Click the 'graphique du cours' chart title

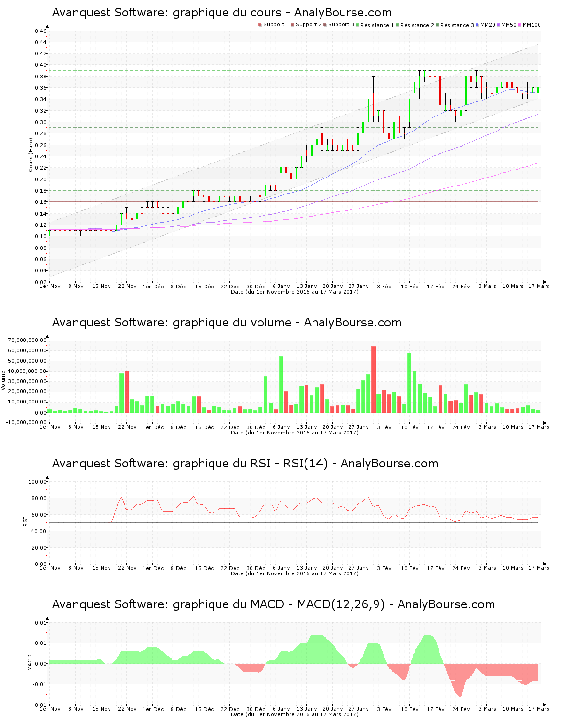(222, 13)
